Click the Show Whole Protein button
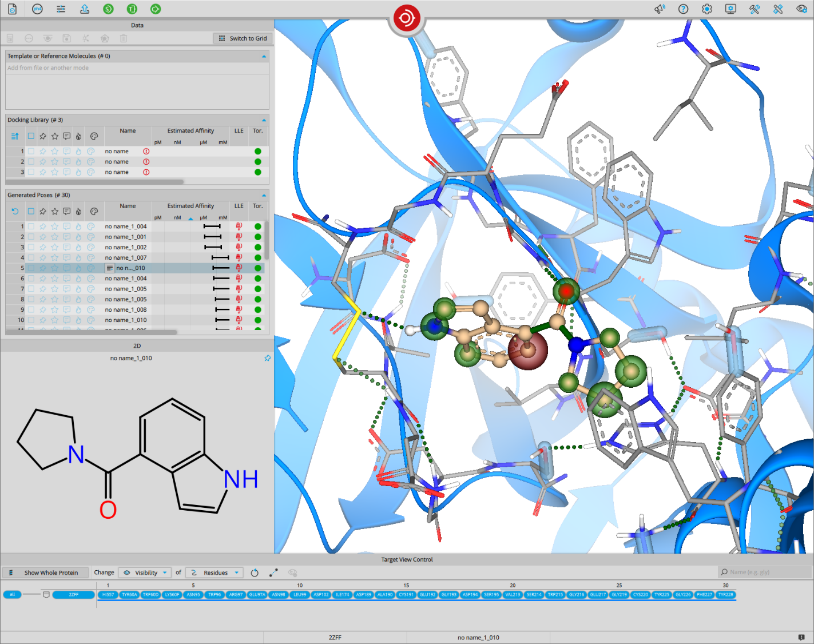This screenshot has height=644, width=814. tap(46, 573)
